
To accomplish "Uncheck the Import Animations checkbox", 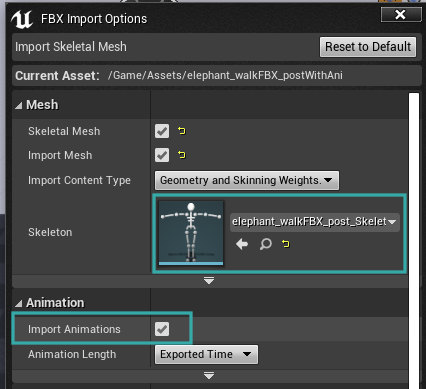I will coord(162,329).
